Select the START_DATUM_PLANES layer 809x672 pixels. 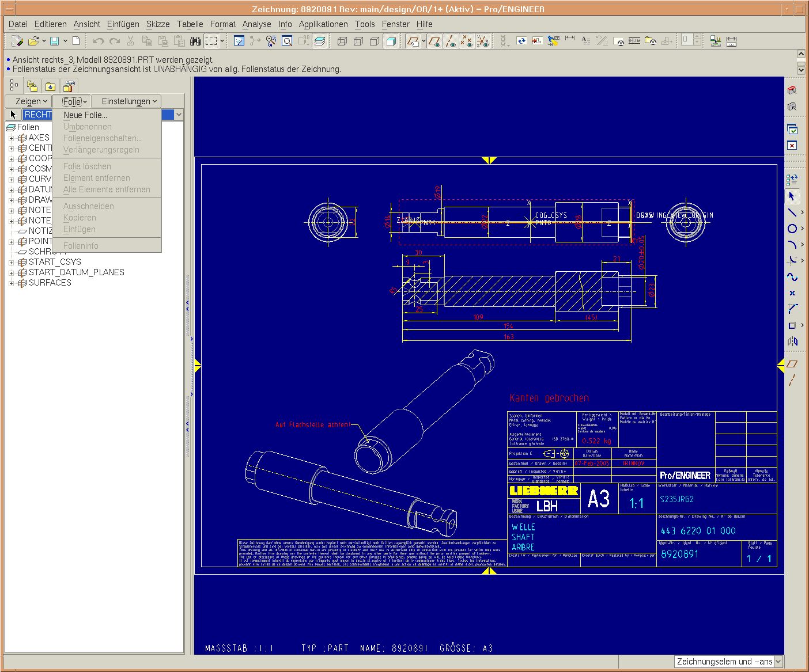click(x=76, y=272)
